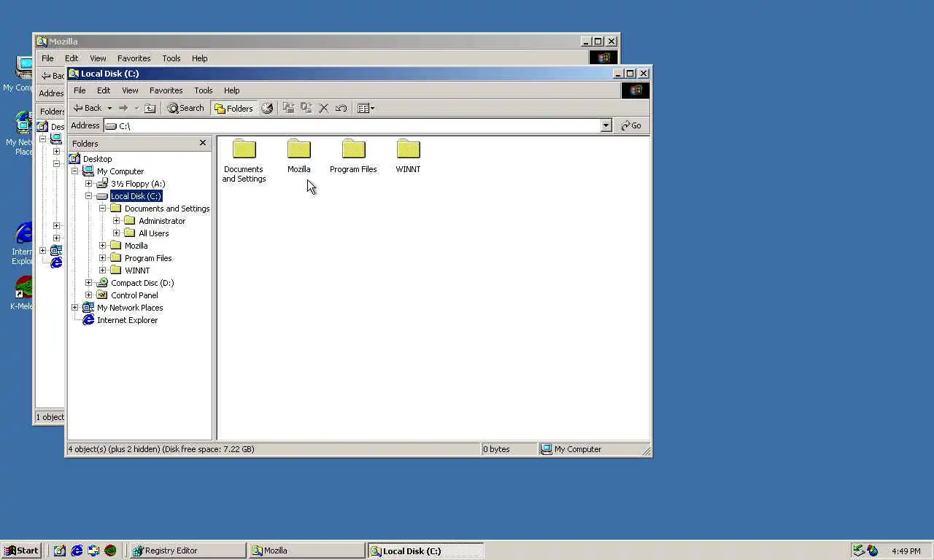Collapse the My Computer tree node
This screenshot has height=560, width=934.
pos(74,171)
